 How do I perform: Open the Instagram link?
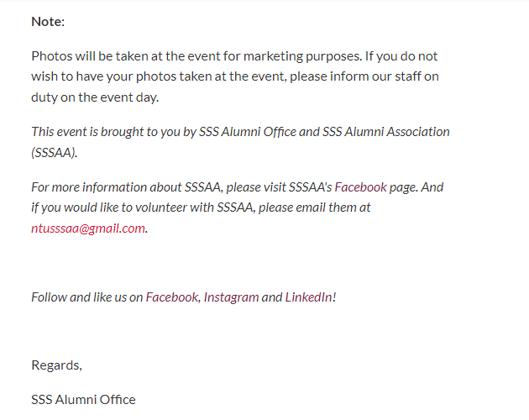(231, 297)
